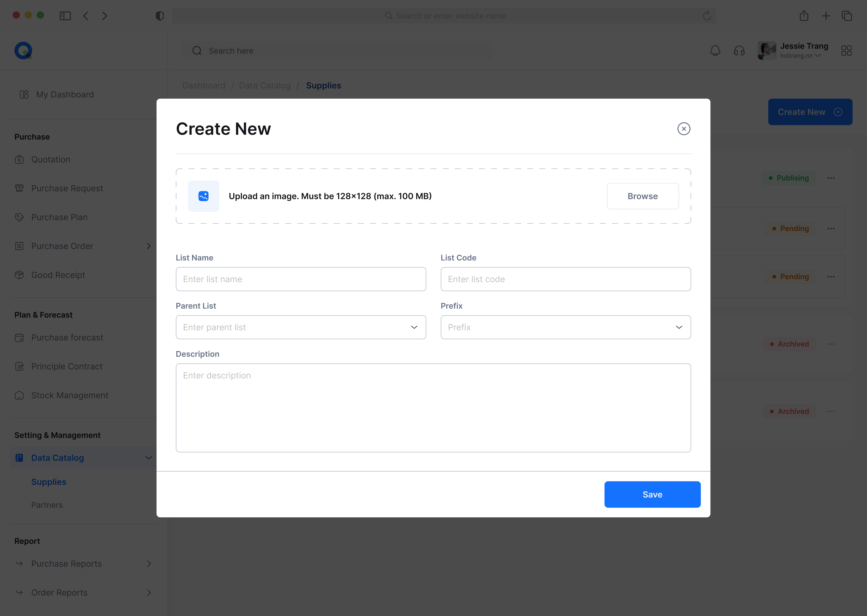
Task: Collapse the Data Catalog menu
Action: point(149,458)
